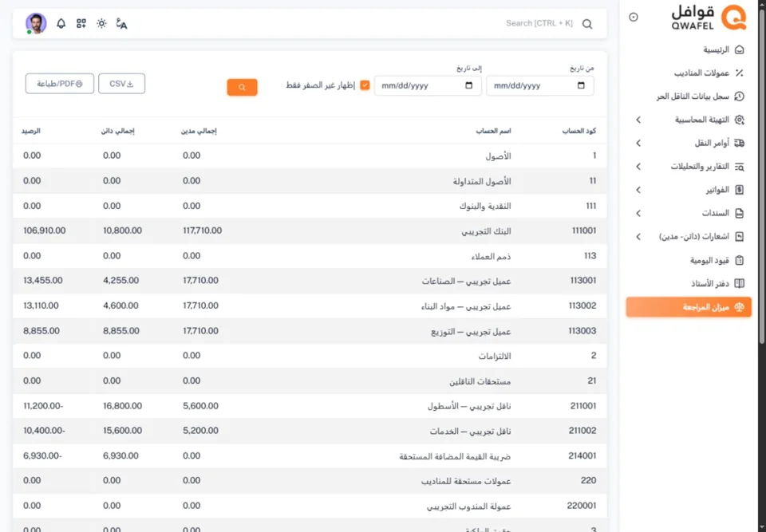This screenshot has width=766, height=532.
Task: Open سجل بيانات الناقل الحر menu item
Action: coord(689,97)
